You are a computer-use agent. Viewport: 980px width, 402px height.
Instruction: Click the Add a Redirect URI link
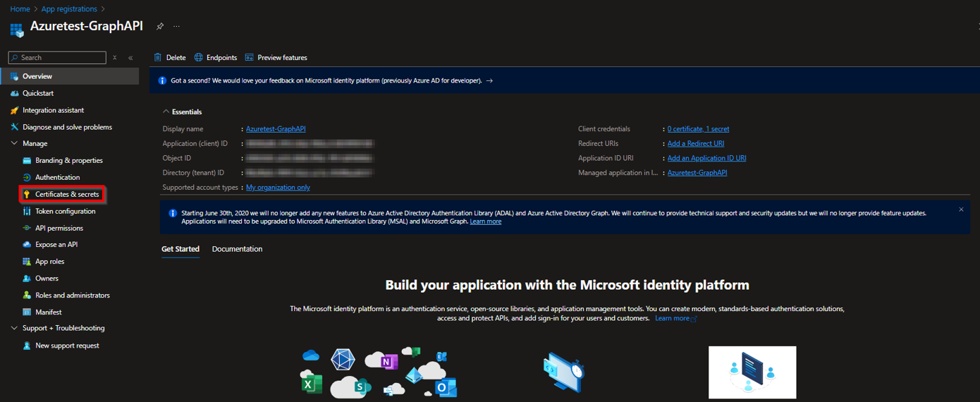pos(696,144)
